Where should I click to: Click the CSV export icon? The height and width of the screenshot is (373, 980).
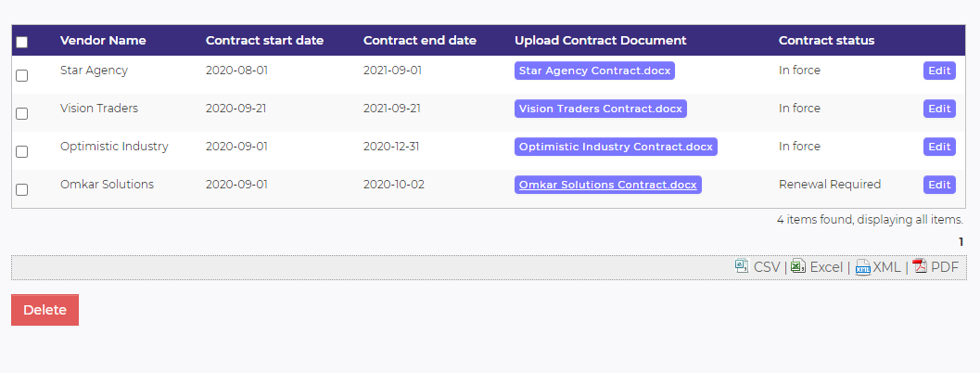coord(742,266)
